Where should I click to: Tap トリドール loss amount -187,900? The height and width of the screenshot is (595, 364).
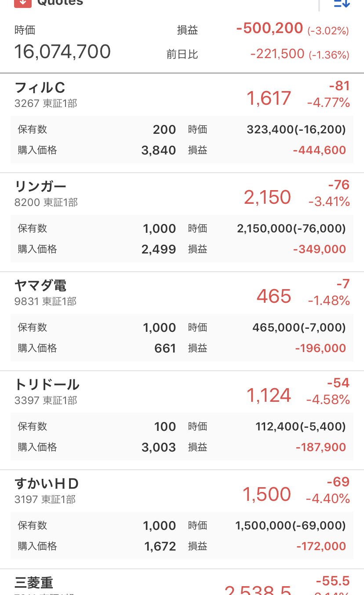(320, 448)
